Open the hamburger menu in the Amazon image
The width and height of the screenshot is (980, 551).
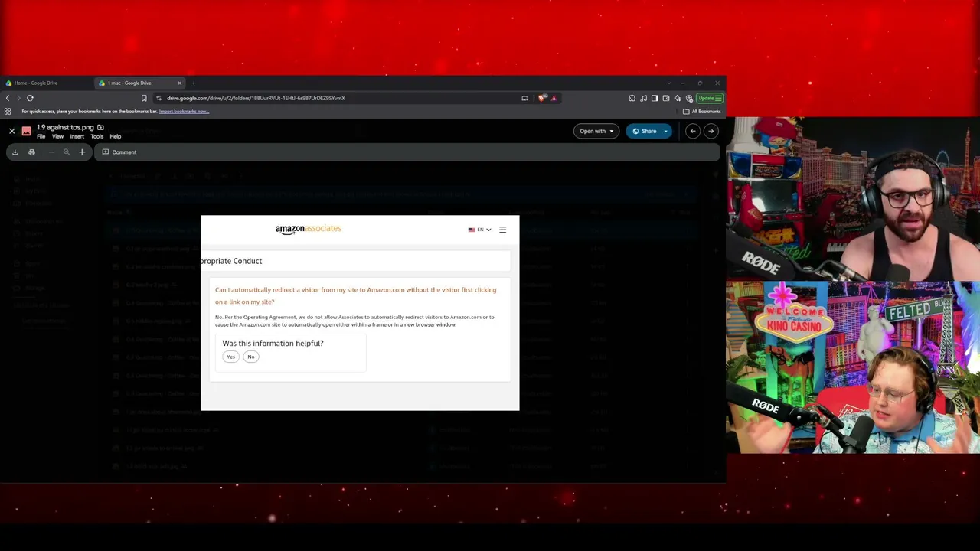pos(502,230)
